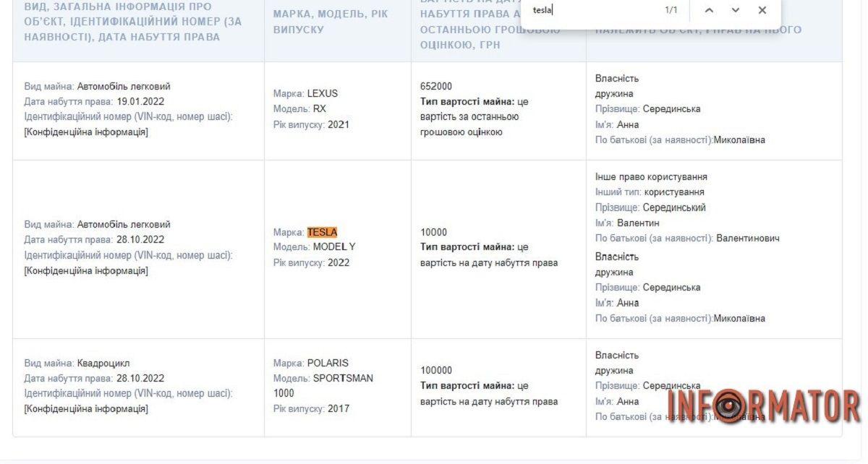Go to previous find match arrow

[709, 10]
